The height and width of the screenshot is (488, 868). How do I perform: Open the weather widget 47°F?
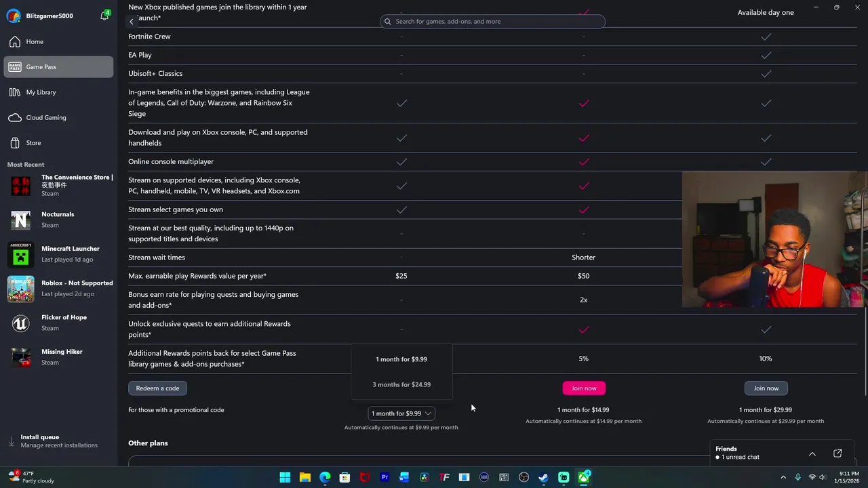click(x=31, y=477)
